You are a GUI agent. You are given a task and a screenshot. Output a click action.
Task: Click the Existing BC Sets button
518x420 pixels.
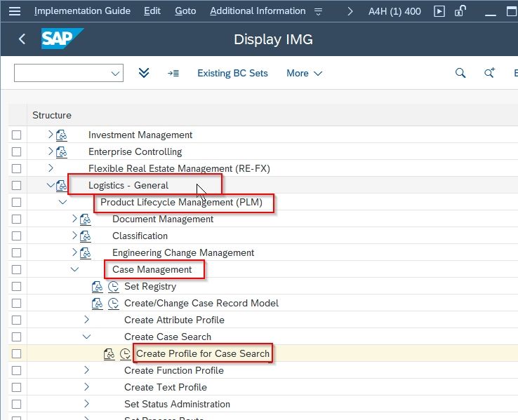(232, 73)
